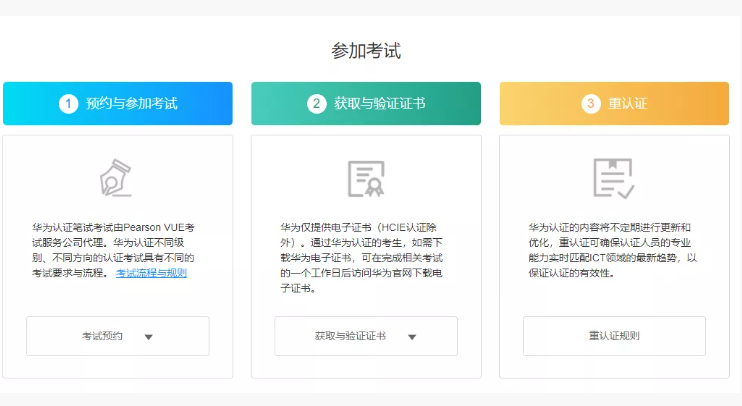Select the 重认证 orange tab header
The width and height of the screenshot is (742, 406).
pyautogui.click(x=614, y=104)
